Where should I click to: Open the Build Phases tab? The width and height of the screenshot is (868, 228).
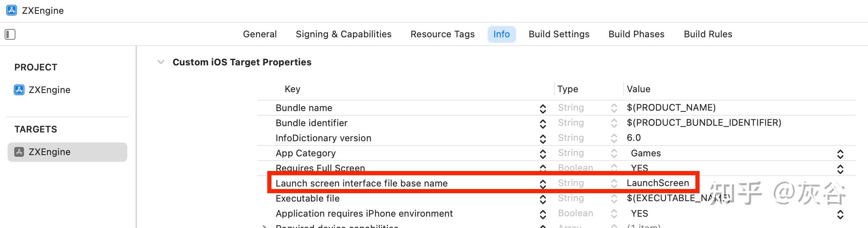[x=636, y=34]
